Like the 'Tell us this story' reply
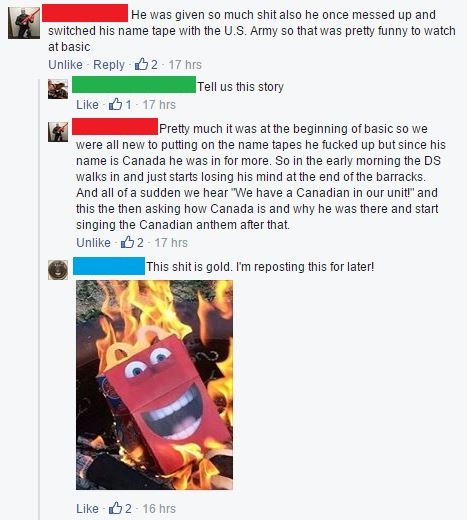 87,105
